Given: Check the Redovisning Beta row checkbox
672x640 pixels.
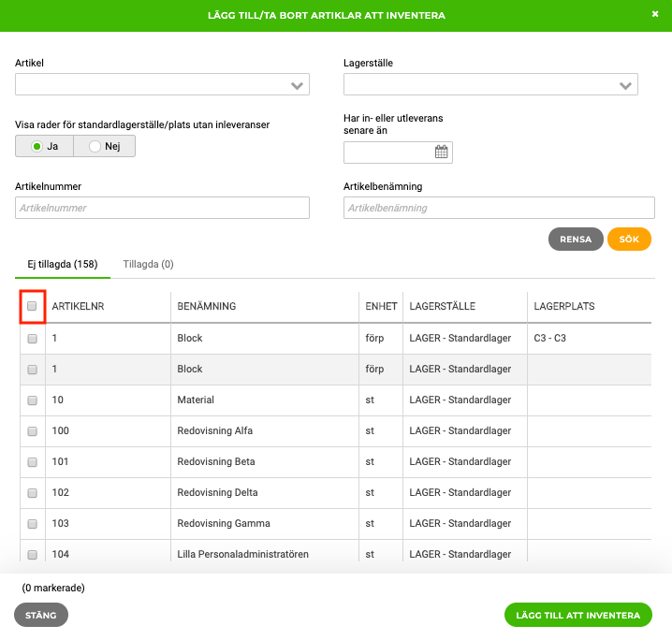Looking at the screenshot, I should pyautogui.click(x=32, y=462).
